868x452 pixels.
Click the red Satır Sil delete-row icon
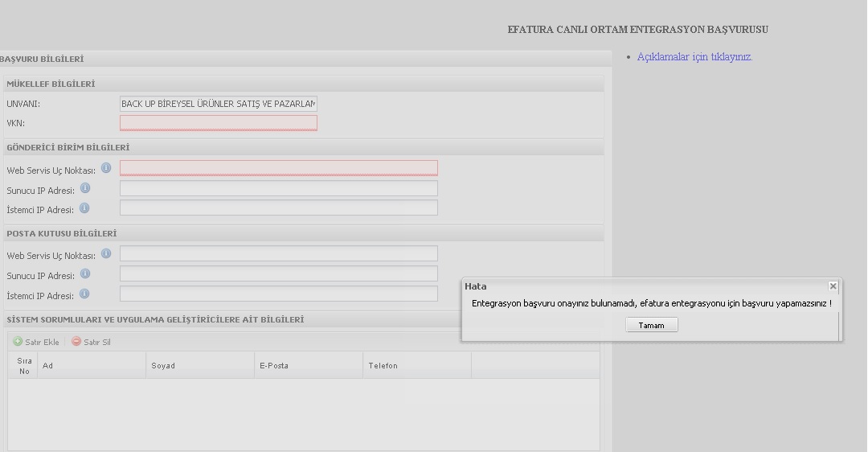coord(76,342)
